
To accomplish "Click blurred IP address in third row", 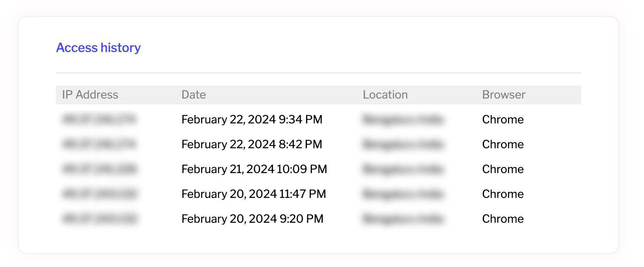I will pyautogui.click(x=99, y=169).
